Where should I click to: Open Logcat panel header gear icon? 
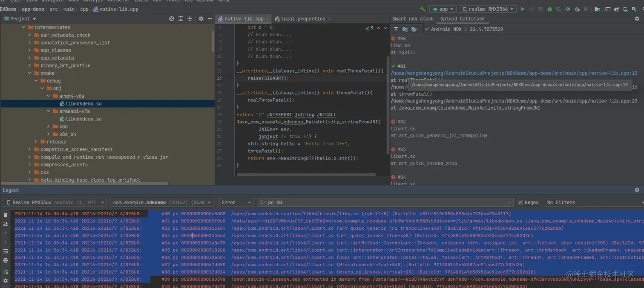point(637,190)
